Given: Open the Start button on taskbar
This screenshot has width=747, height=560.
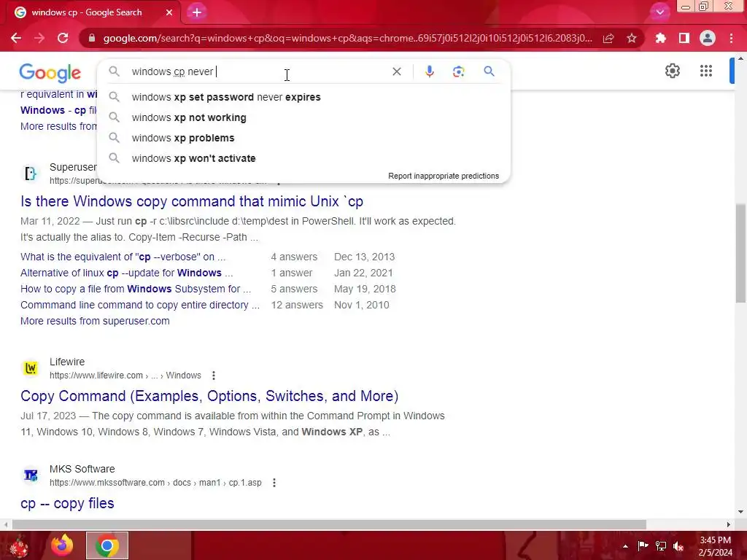Looking at the screenshot, I should [x=19, y=545].
